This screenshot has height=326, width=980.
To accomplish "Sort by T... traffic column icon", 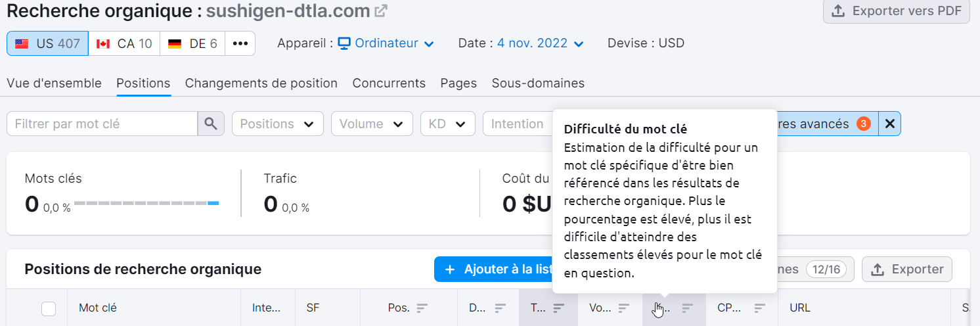I will (x=559, y=308).
